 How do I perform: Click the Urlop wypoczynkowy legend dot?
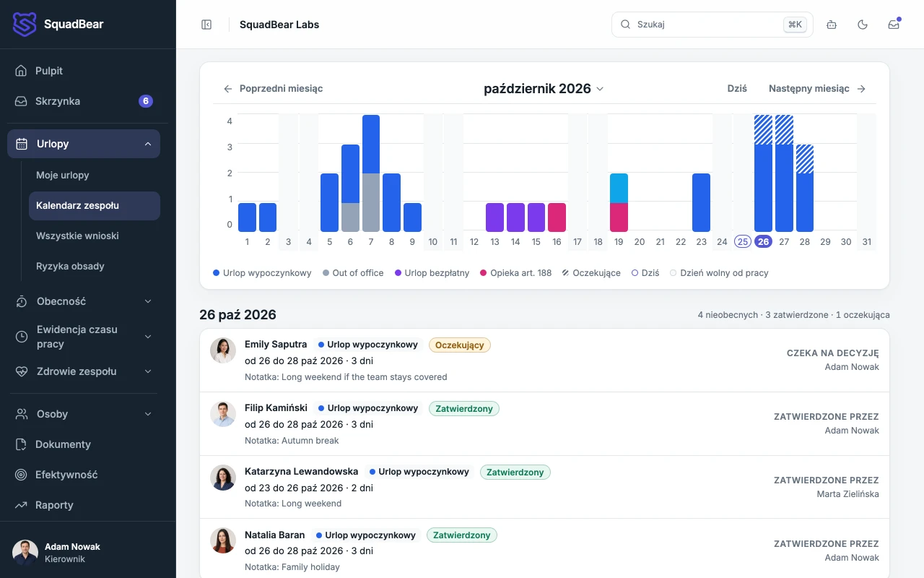pyautogui.click(x=217, y=273)
